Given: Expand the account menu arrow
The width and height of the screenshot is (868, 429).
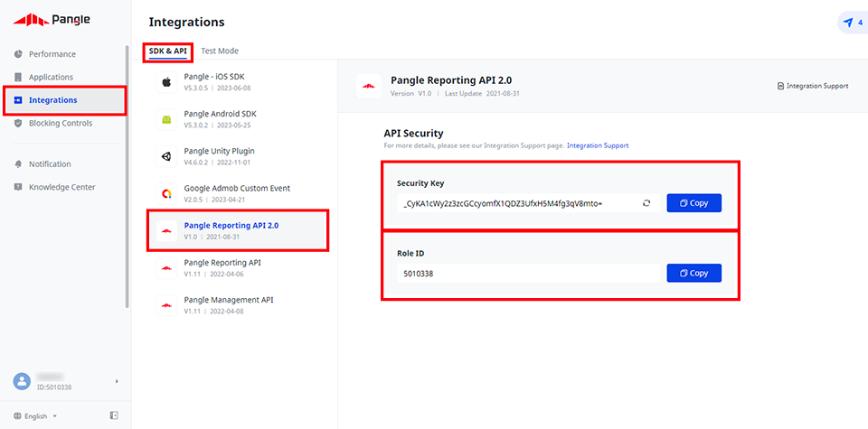Looking at the screenshot, I should (x=117, y=381).
